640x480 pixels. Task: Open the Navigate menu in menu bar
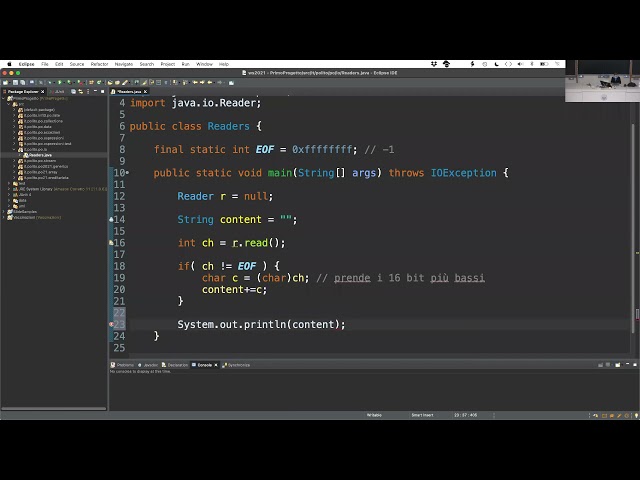123,64
